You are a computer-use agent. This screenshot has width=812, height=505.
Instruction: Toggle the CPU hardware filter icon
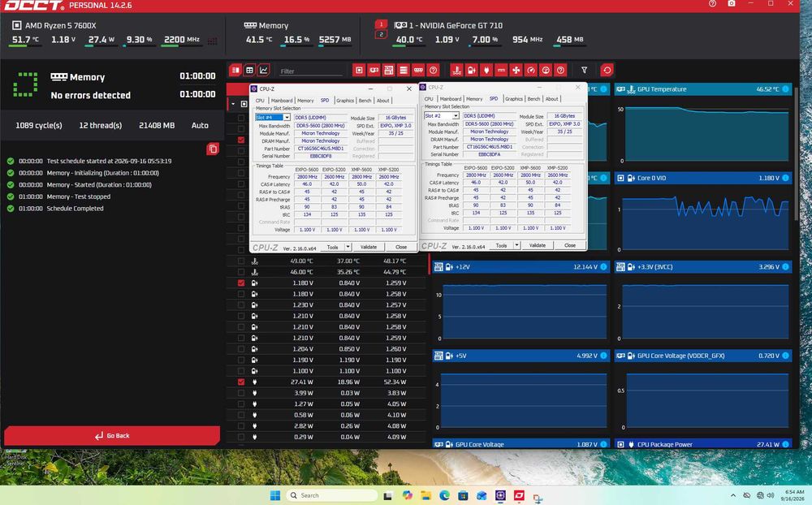coord(359,70)
